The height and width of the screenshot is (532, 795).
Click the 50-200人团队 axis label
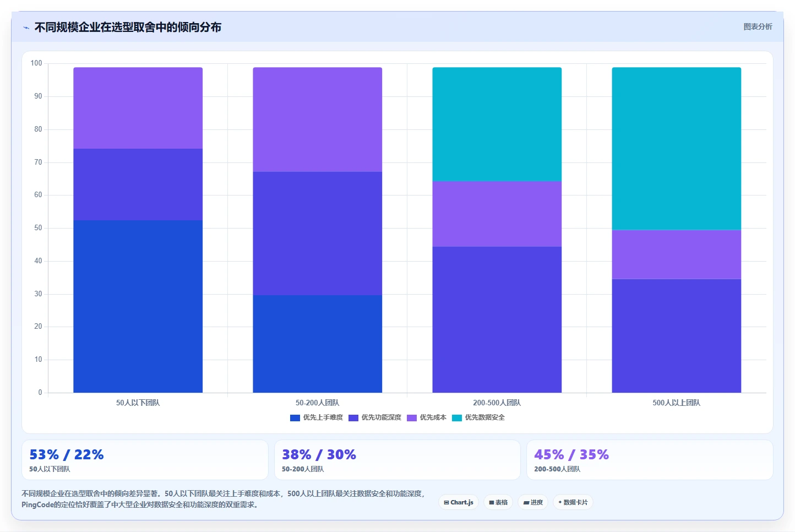pos(318,403)
